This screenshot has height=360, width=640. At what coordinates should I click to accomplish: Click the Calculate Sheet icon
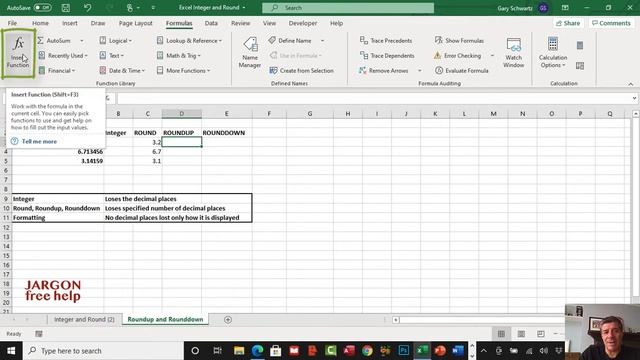580,66
